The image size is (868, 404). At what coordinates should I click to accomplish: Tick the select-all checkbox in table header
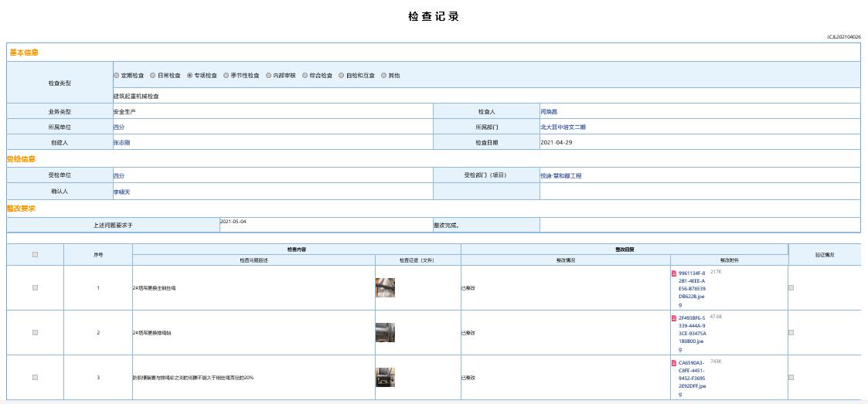coord(36,254)
